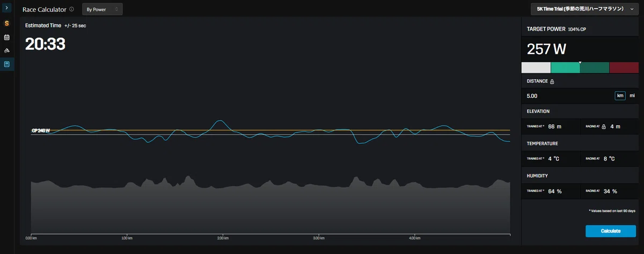The height and width of the screenshot is (254, 644).
Task: Click the info icon beside Race Calculator
Action: (71, 9)
